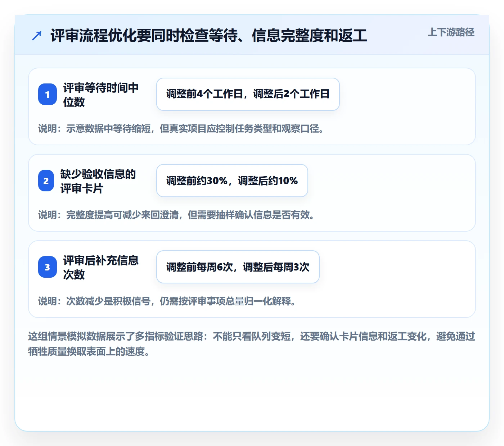Select the number 2 badge
The height and width of the screenshot is (446, 504).
click(46, 181)
